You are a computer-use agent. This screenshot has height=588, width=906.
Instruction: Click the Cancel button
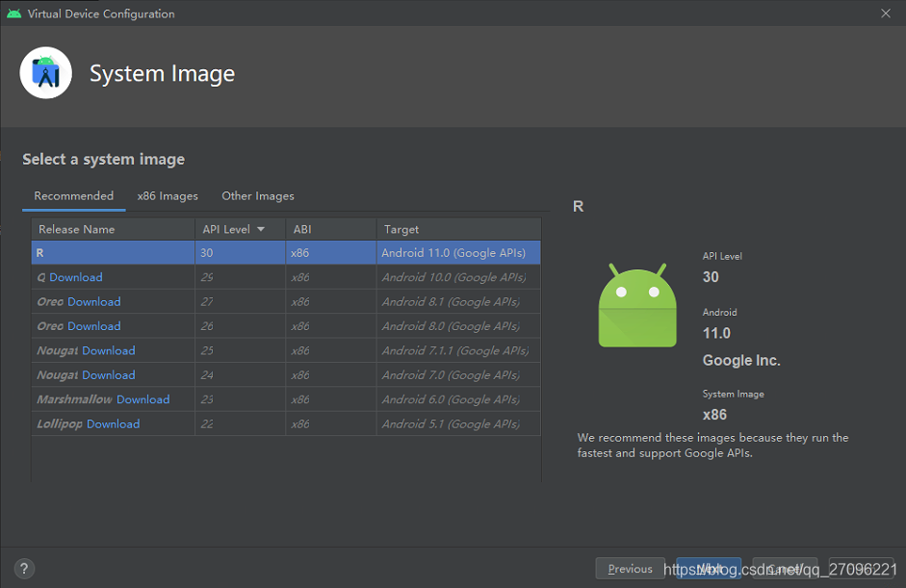(785, 569)
